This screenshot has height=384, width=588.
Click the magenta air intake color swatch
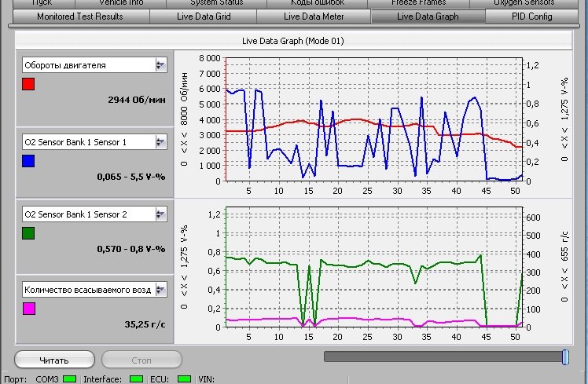pos(28,309)
